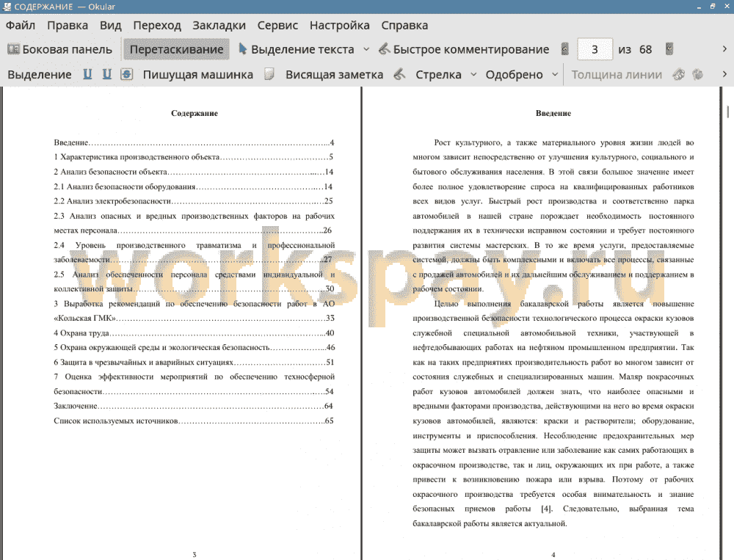
Task: Click contents entry '1 Характеристика производственного объекта'
Action: [193, 157]
